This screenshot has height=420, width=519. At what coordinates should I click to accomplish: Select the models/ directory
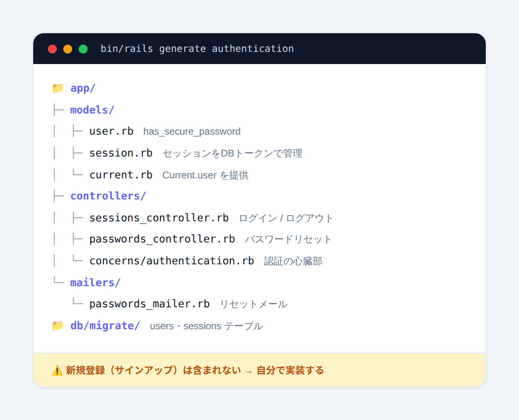[x=92, y=110]
